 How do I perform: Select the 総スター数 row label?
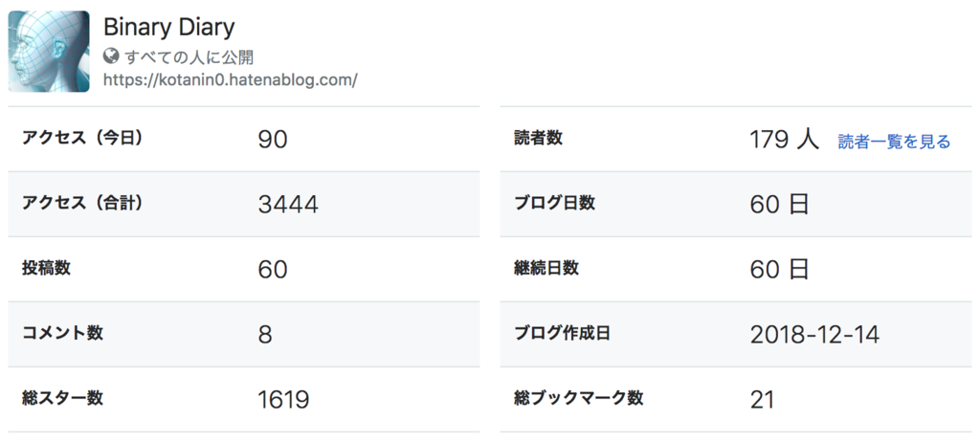click(62, 398)
